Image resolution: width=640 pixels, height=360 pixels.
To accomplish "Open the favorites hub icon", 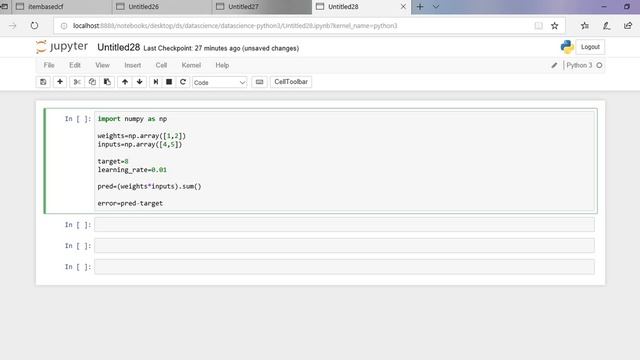I will pyautogui.click(x=584, y=26).
